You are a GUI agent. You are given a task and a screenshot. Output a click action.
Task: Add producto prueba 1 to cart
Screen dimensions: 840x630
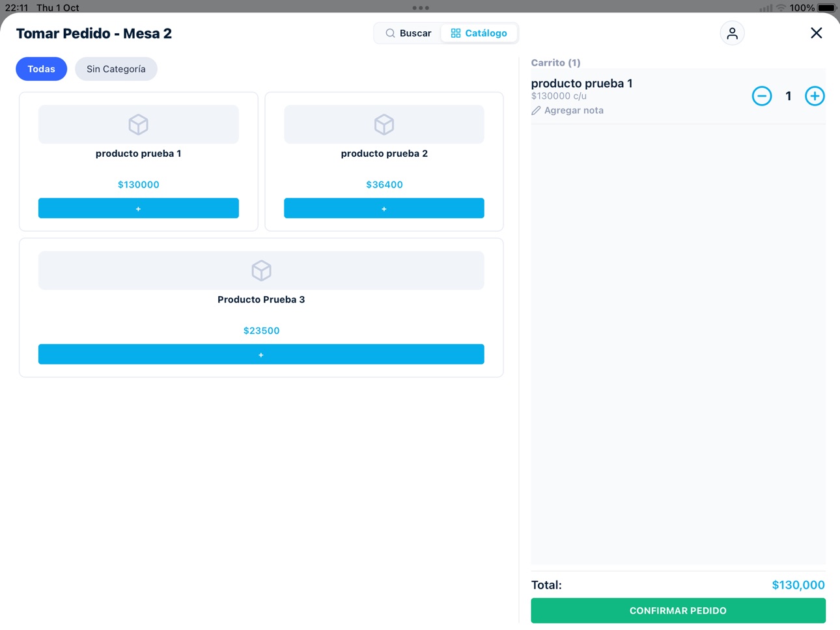[x=139, y=208]
